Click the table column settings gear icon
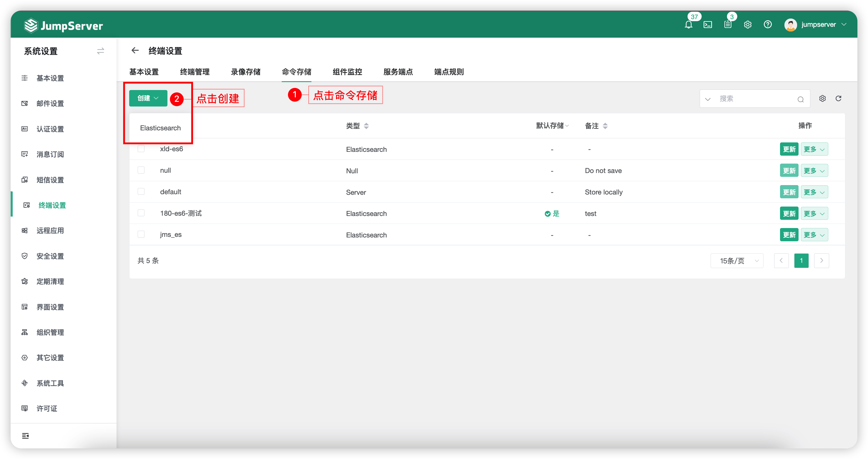868x459 pixels. [822, 98]
